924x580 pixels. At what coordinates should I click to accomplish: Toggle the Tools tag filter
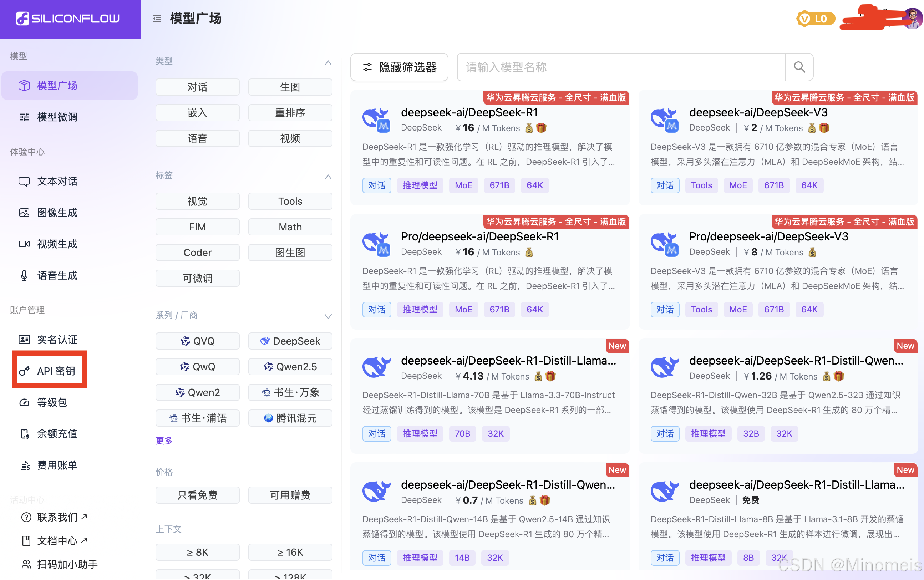[290, 201]
